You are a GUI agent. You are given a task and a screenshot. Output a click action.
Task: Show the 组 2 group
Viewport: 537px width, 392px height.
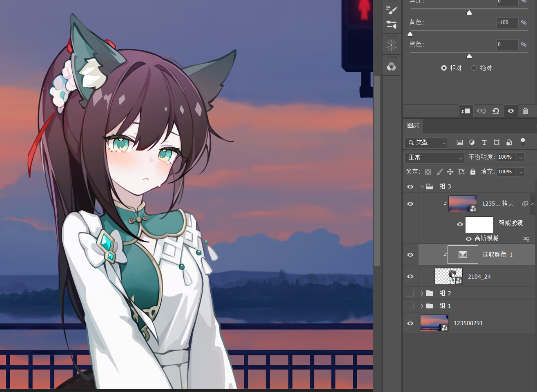[x=410, y=293]
